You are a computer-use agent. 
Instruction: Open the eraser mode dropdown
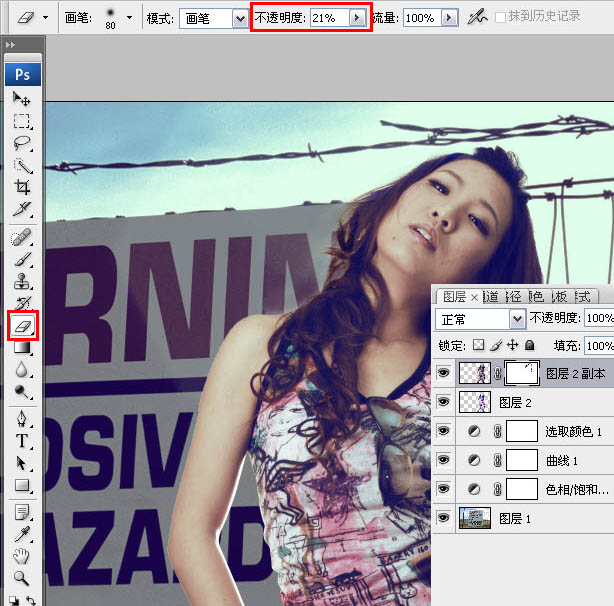[x=240, y=18]
